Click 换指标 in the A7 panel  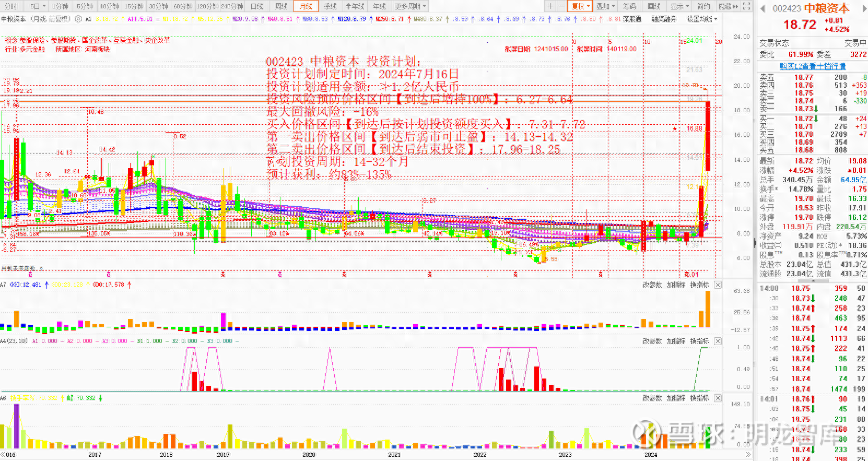[700, 285]
